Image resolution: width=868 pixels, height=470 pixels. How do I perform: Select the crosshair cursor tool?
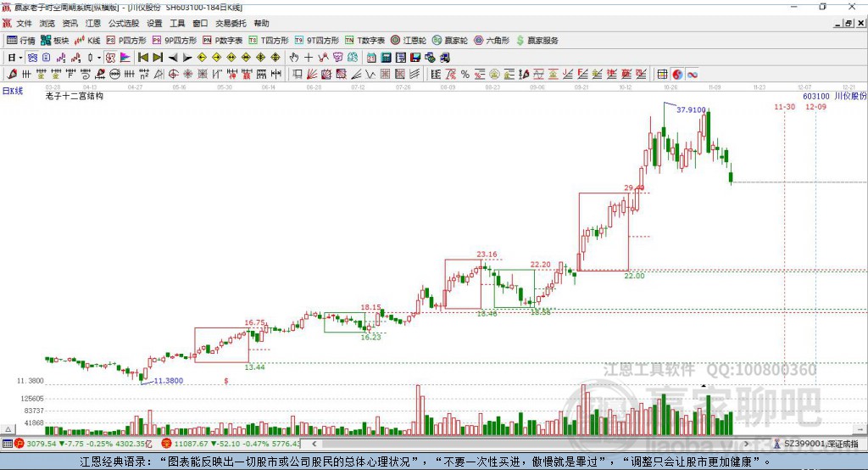coord(309,58)
